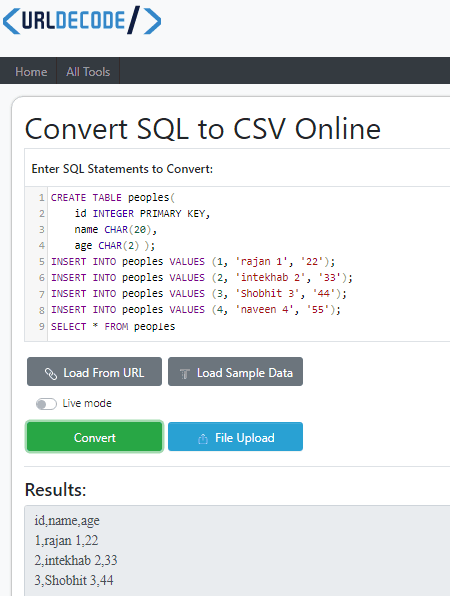Click the Load Sample Data button
Viewport: 450px width, 596px height.
tap(235, 372)
